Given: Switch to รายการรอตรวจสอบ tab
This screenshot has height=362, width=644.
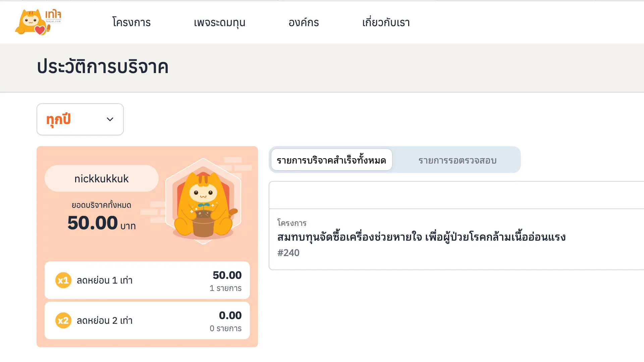Looking at the screenshot, I should click(457, 160).
